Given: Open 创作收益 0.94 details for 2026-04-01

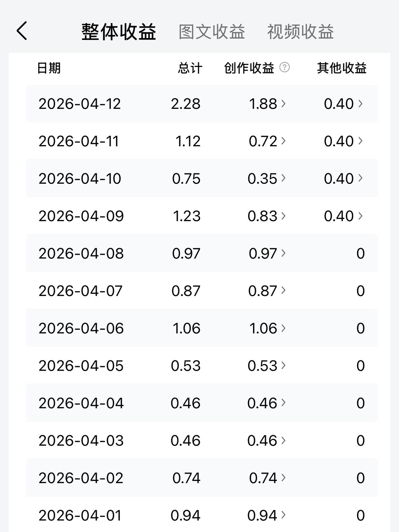Looking at the screenshot, I should 267,515.
